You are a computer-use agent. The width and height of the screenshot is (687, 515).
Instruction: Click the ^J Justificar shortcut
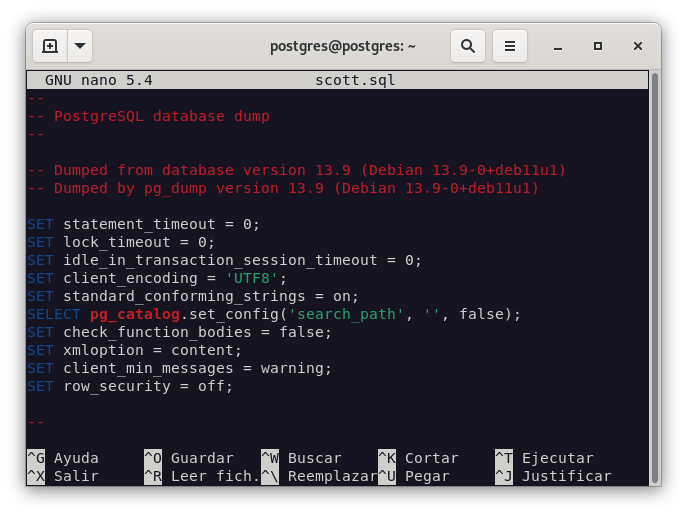coord(552,476)
